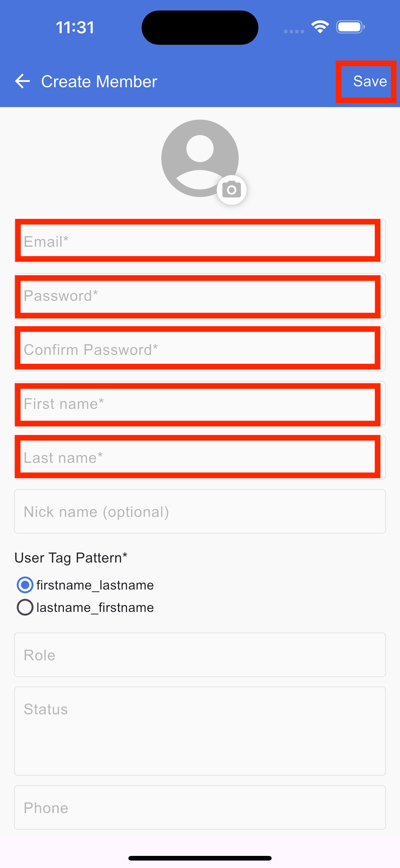Tap the battery status icon
Viewport: 400px width, 868px height.
click(x=350, y=27)
